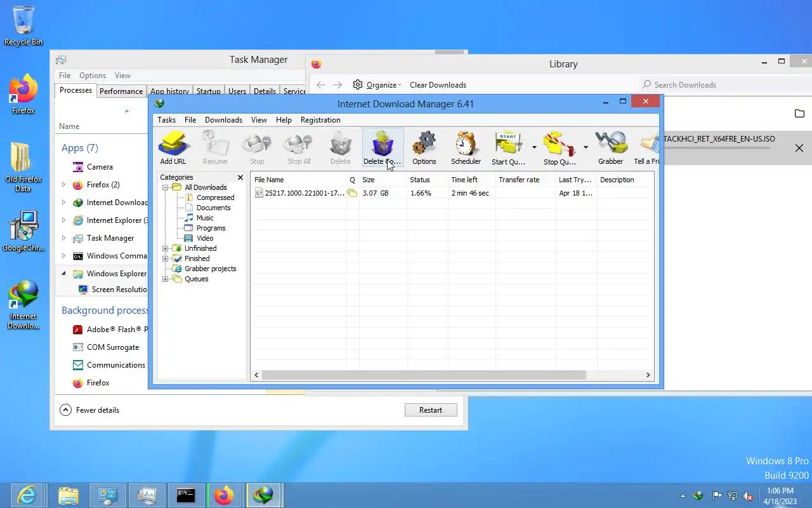812x508 pixels.
Task: Click the Stop All toolbar icon
Action: (x=299, y=147)
